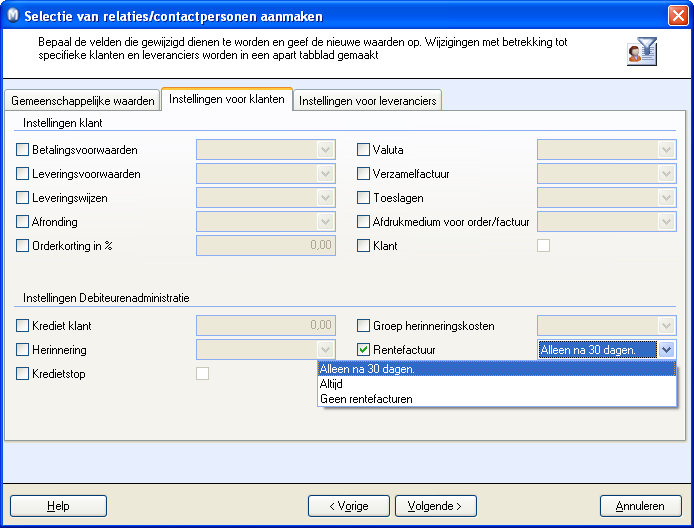Image resolution: width=694 pixels, height=528 pixels.
Task: Select 'Alleen na 30 dagen.' list option
Action: pyautogui.click(x=497, y=369)
